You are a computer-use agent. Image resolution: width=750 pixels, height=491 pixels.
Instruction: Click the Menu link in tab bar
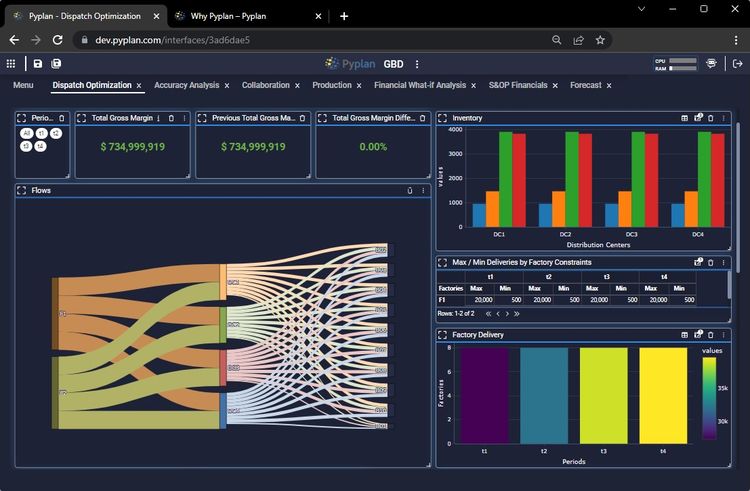pos(23,85)
